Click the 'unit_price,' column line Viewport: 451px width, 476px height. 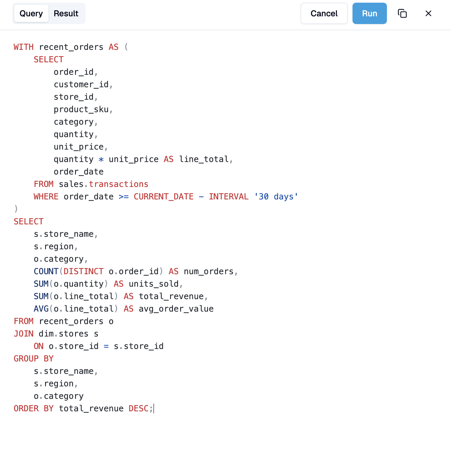(x=81, y=147)
